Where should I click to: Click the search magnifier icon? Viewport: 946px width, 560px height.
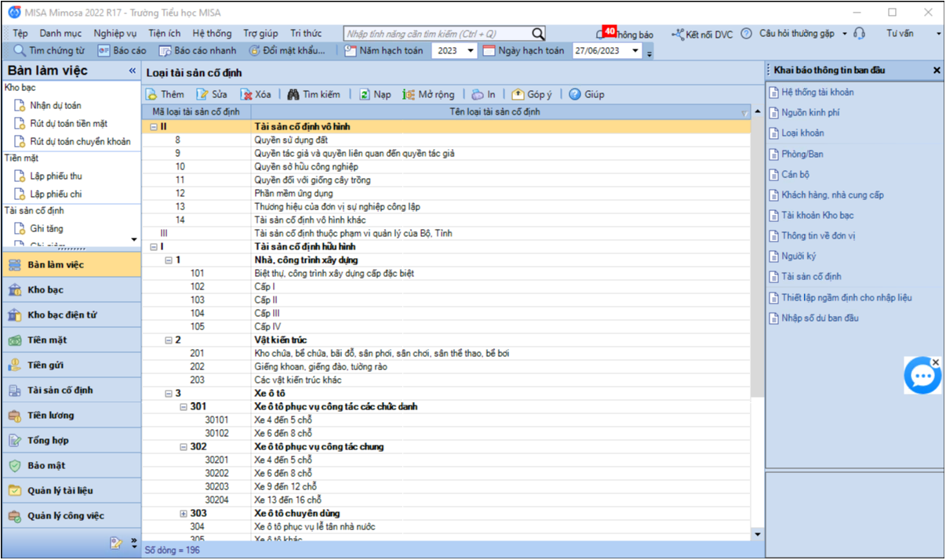pos(538,34)
